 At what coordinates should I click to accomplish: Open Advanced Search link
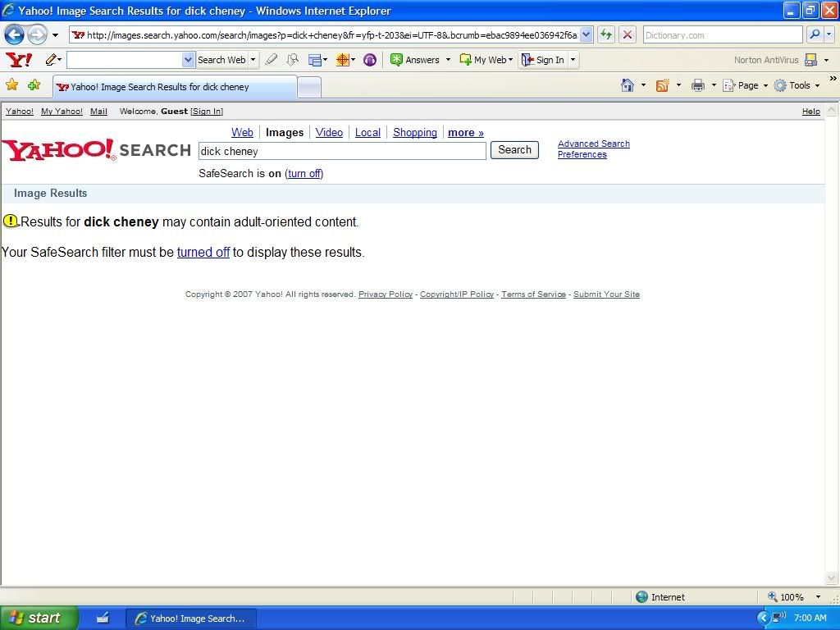click(594, 144)
